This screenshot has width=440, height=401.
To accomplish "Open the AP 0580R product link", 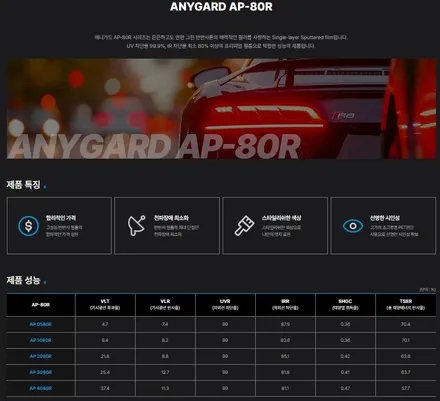I will coord(41,324).
